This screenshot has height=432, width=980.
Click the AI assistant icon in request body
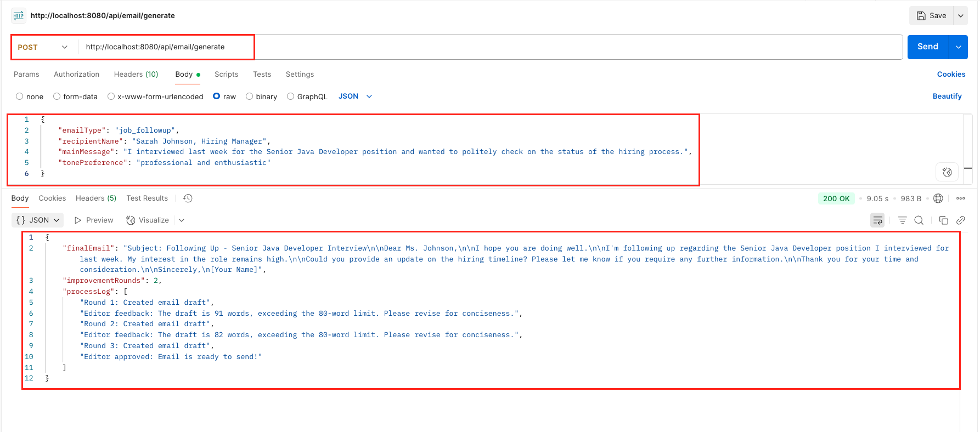pyautogui.click(x=947, y=172)
